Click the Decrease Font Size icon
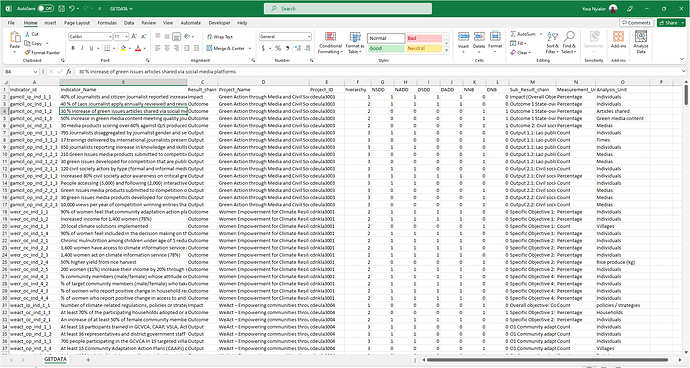The image size is (690, 368). (x=143, y=37)
